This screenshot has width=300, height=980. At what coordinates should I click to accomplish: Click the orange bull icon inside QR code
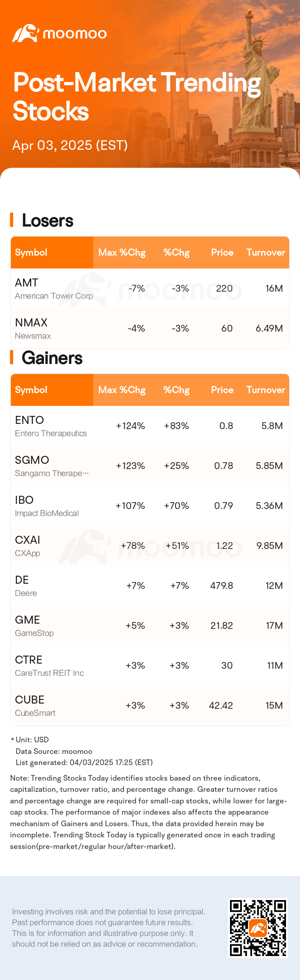(258, 928)
